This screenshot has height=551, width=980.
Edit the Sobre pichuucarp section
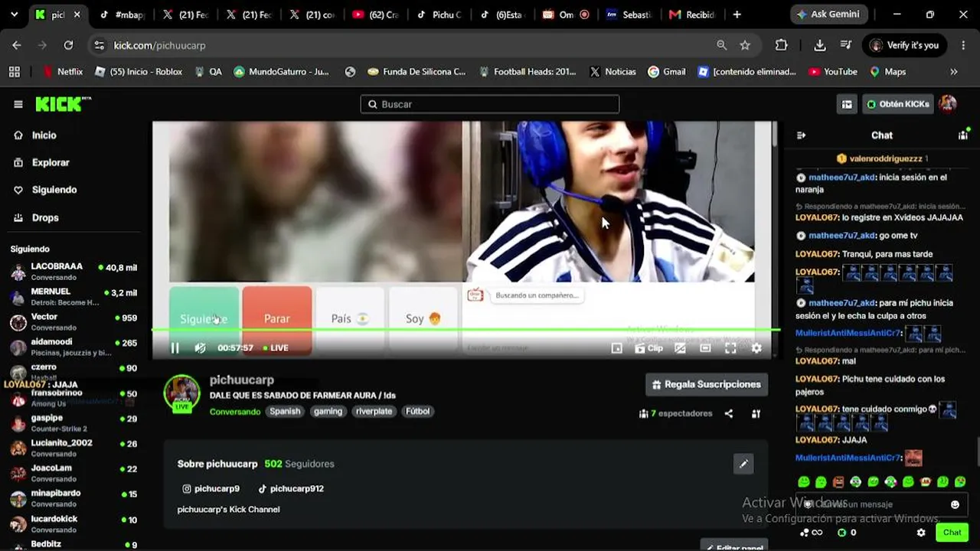tap(743, 464)
